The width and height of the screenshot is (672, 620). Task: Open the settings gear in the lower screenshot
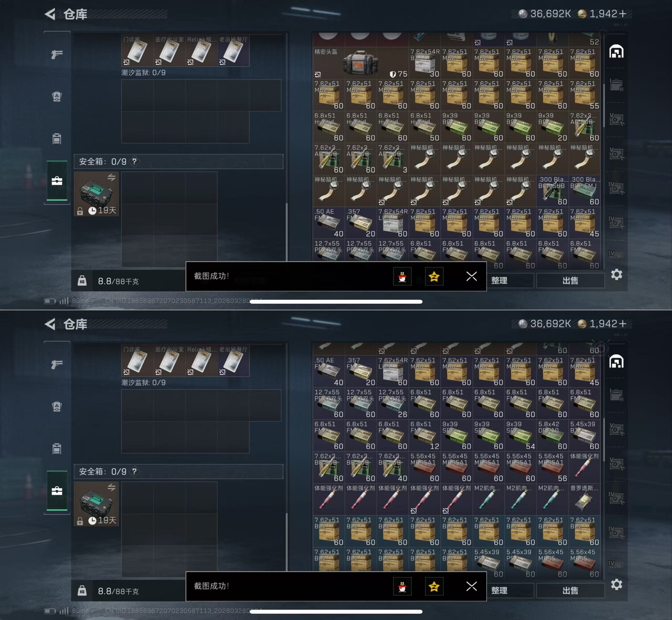(616, 585)
